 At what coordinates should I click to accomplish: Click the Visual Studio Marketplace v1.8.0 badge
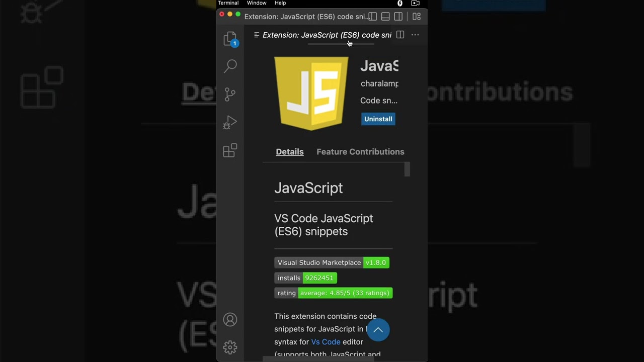click(x=332, y=262)
